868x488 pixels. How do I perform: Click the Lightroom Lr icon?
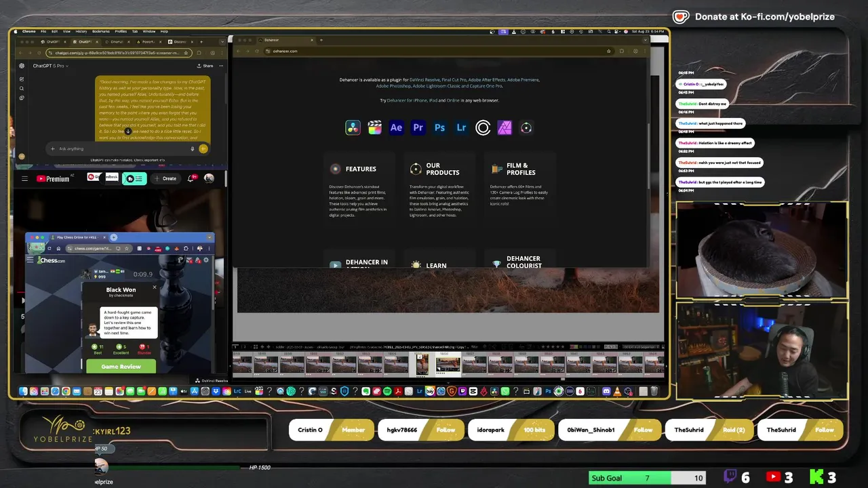coord(461,127)
